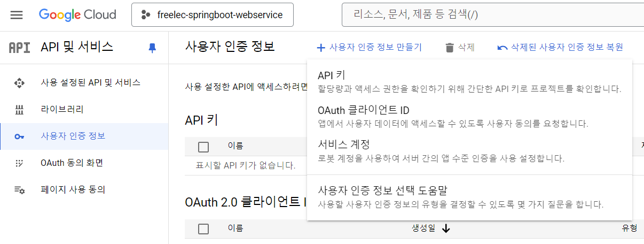644x244 pixels.
Task: Toggle select-all checkbox in API 키 table
Action: tap(203, 147)
